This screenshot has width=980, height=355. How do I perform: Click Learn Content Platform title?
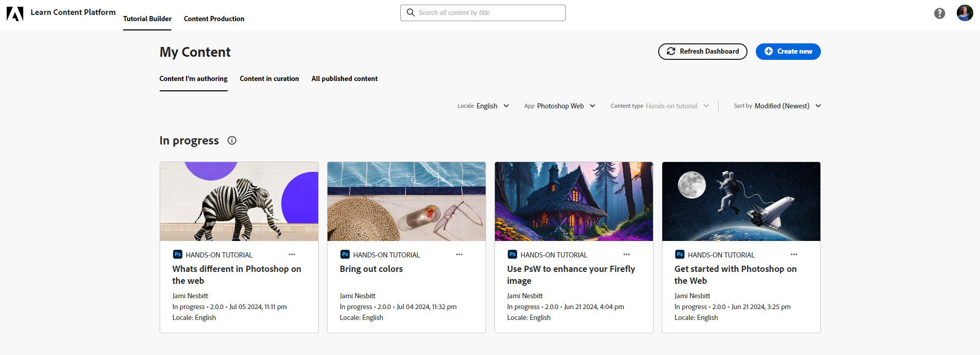pos(73,12)
